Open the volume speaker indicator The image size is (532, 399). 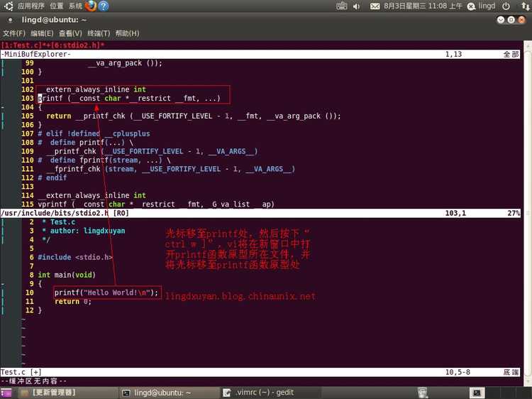[x=356, y=6]
